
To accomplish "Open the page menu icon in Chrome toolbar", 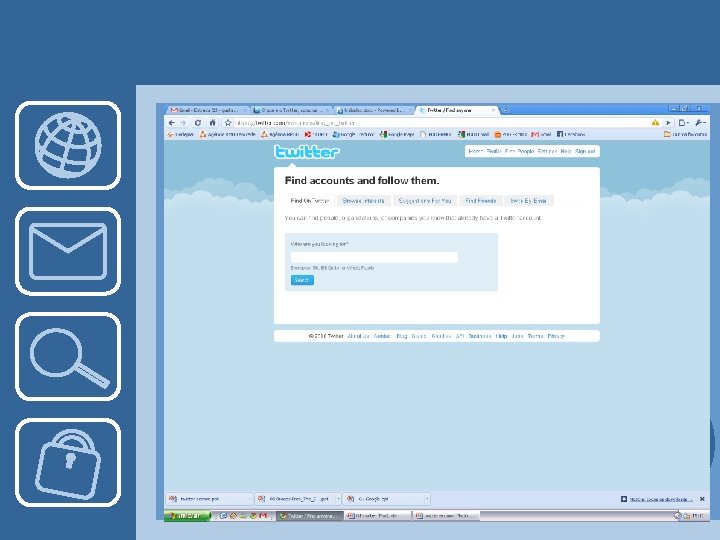I will click(x=684, y=123).
